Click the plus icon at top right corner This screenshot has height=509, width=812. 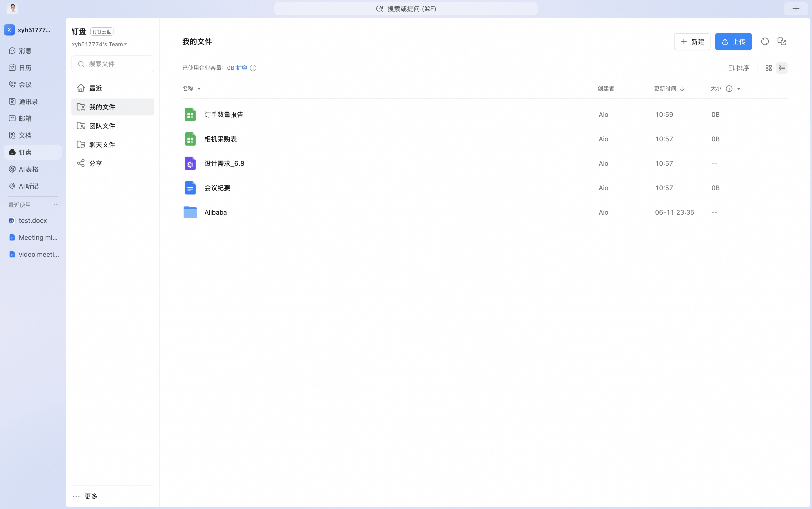(x=796, y=9)
